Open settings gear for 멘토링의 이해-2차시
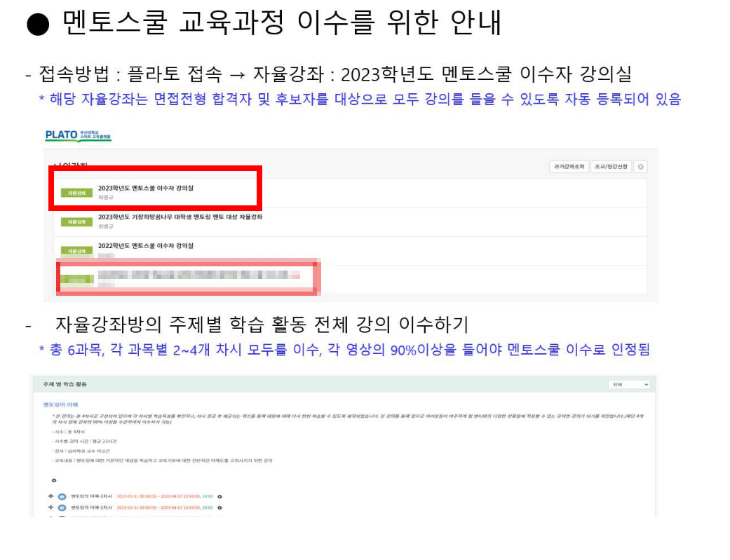 tap(219, 508)
